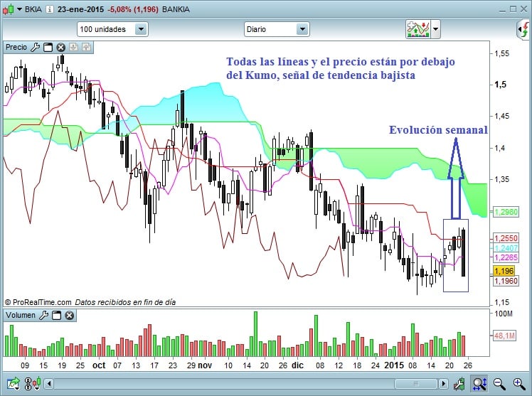Click the 1,1960 price label
The height and width of the screenshot is (396, 532).
506,281
